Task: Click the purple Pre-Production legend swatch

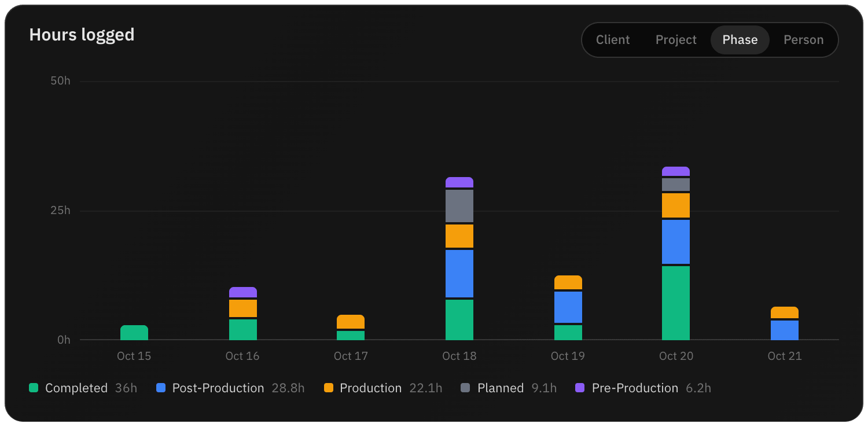Action: [580, 388]
